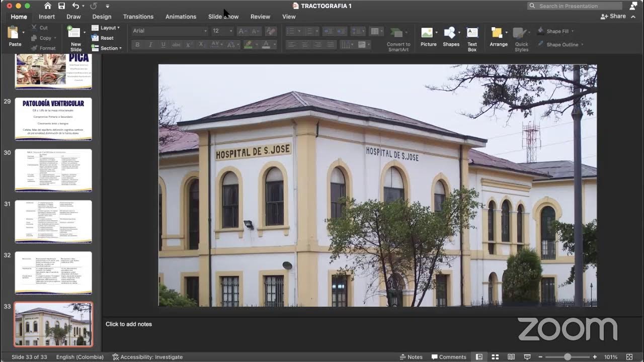
Task: Toggle the Notes pane
Action: pos(411,357)
